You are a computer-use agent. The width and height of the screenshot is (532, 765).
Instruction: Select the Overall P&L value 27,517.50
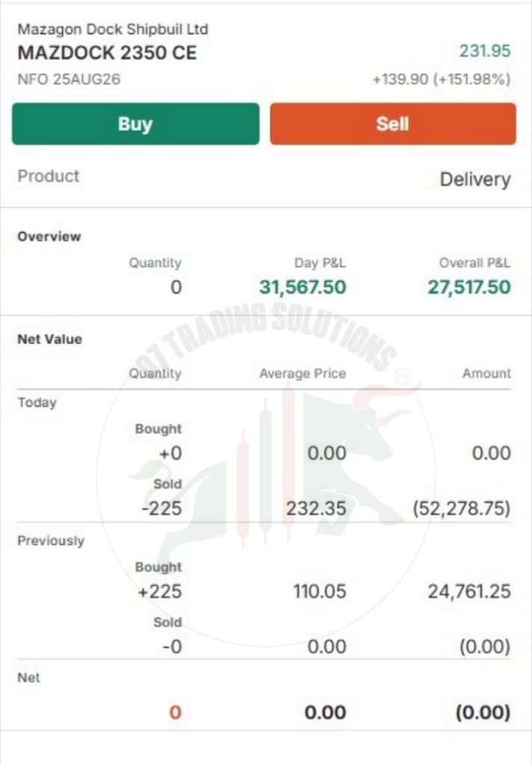click(469, 287)
